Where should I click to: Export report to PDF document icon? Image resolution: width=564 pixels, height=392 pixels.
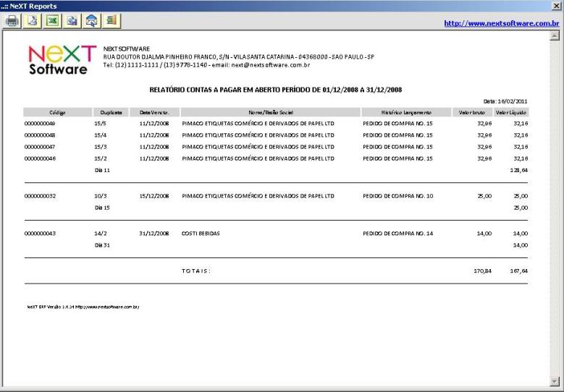click(x=32, y=21)
